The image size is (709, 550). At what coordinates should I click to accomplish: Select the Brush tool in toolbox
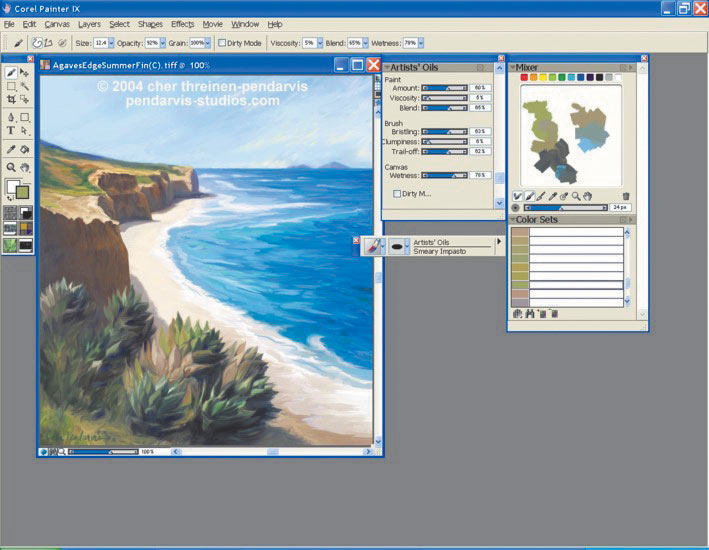11,72
